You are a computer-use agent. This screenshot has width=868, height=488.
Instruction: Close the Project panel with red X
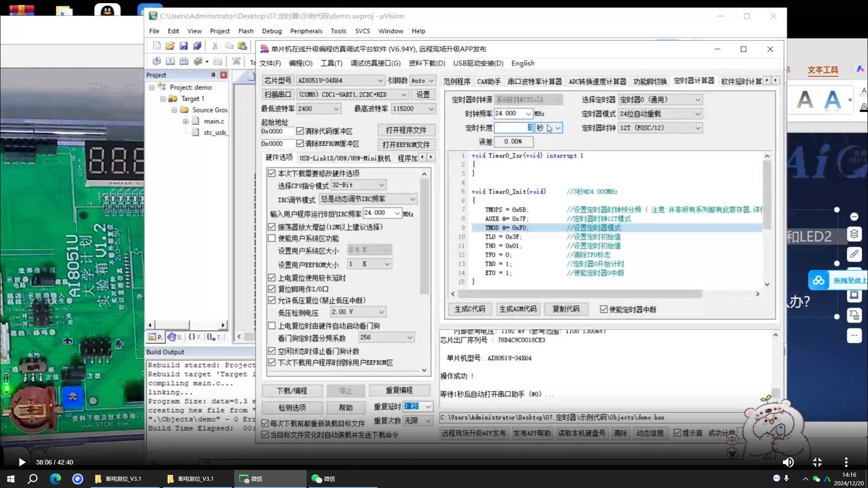coord(223,75)
